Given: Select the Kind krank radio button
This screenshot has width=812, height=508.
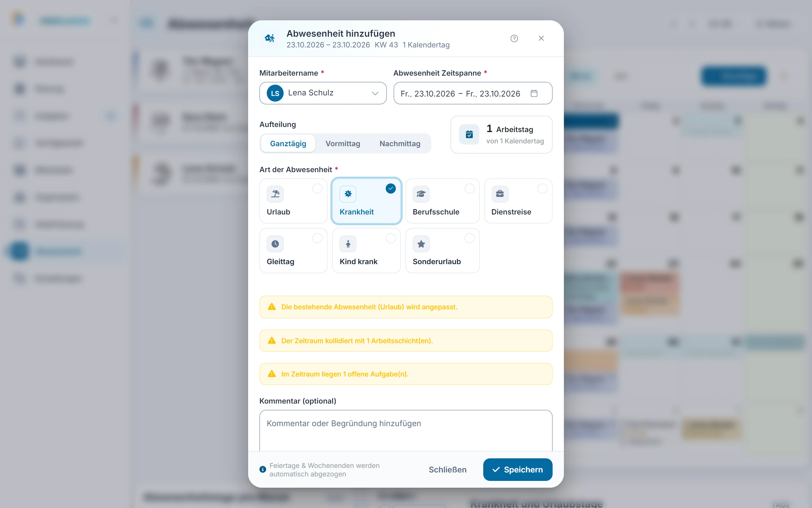Looking at the screenshot, I should coord(390,238).
